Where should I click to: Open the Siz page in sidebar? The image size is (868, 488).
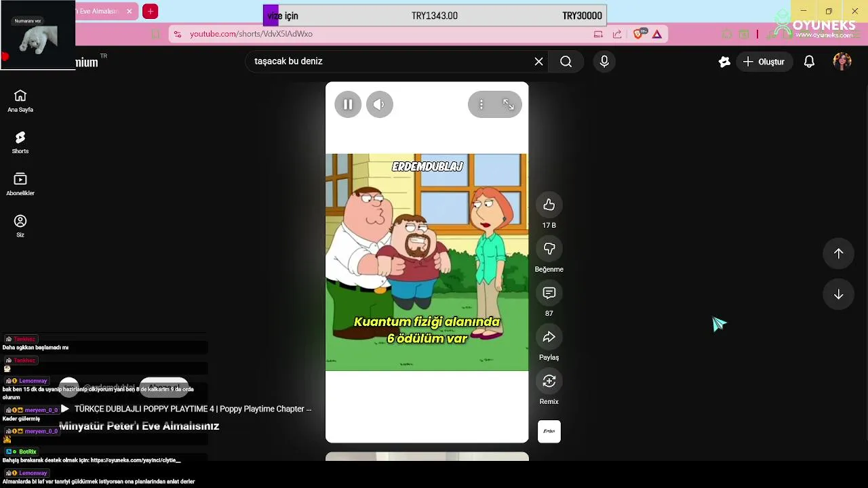20,226
